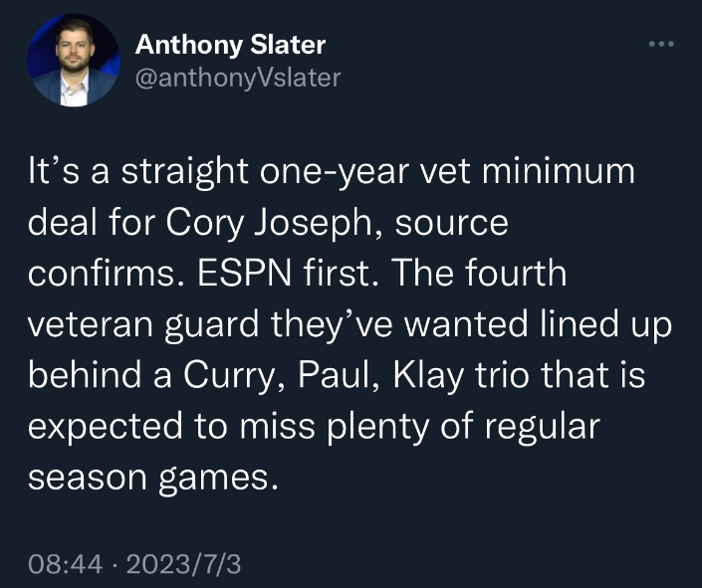Click the word Curry in the tweet
Screen dimensions: 702x588
tap(228, 376)
